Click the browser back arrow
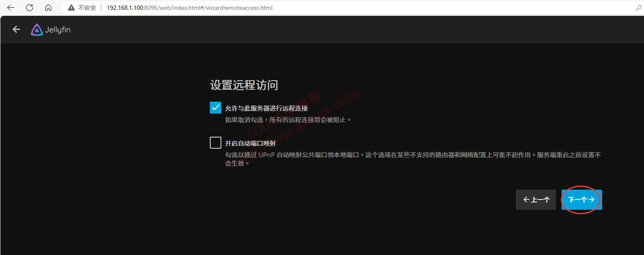Image resolution: width=644 pixels, height=255 pixels. pyautogui.click(x=11, y=8)
